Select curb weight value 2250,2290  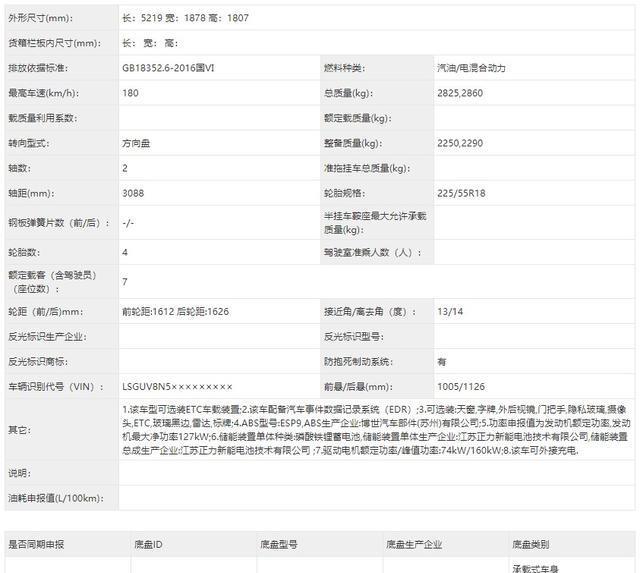click(x=460, y=143)
